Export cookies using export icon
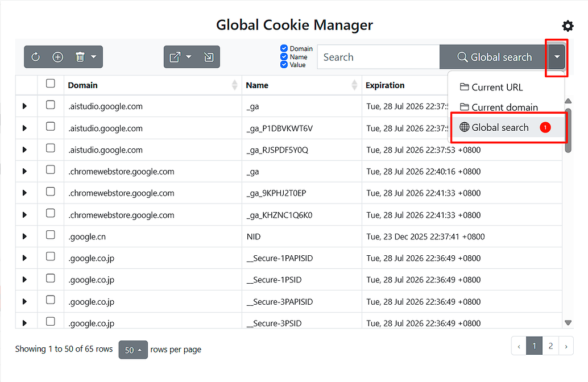The height and width of the screenshot is (382, 588). click(175, 57)
